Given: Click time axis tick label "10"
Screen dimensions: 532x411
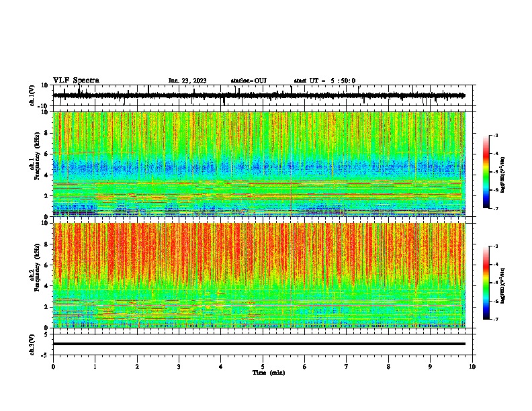Looking at the screenshot, I should pos(472,367).
